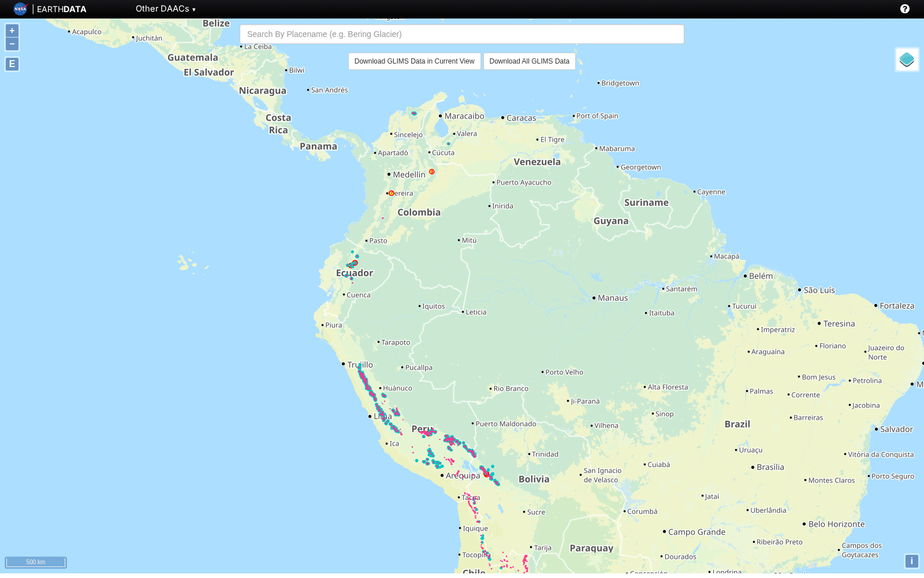This screenshot has height=578, width=924.
Task: Click the Panama country label
Action: [x=318, y=146]
